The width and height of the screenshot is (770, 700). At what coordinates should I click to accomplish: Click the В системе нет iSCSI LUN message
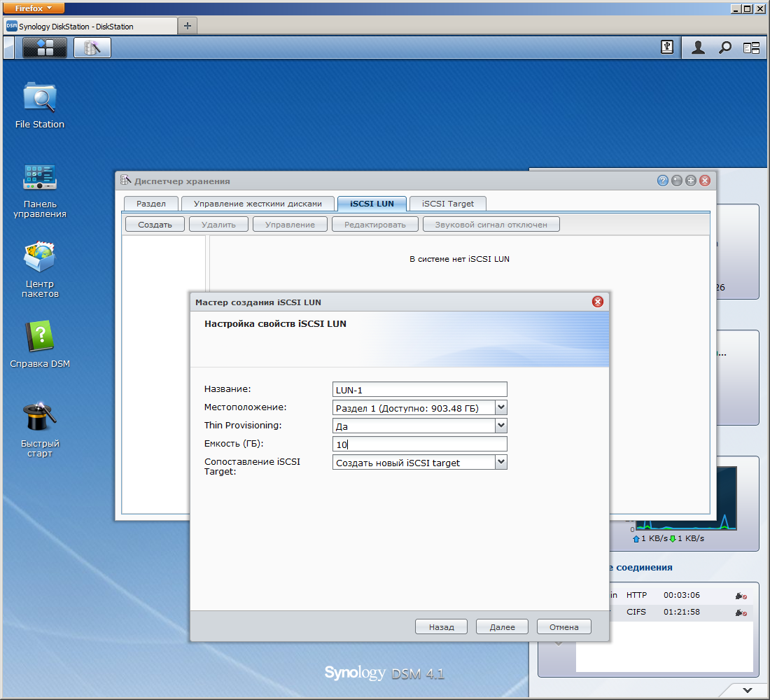(460, 259)
